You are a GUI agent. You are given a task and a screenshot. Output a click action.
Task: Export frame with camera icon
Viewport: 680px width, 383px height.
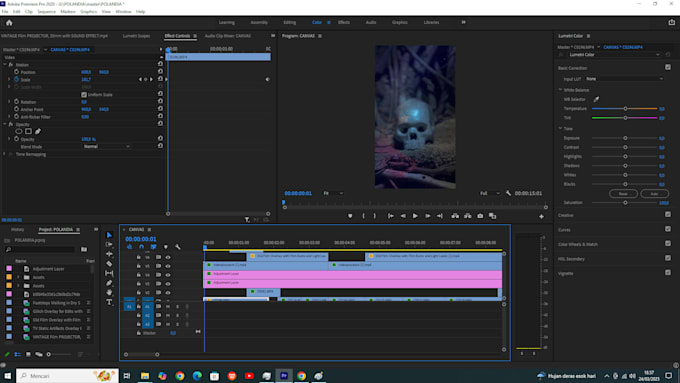pos(480,216)
